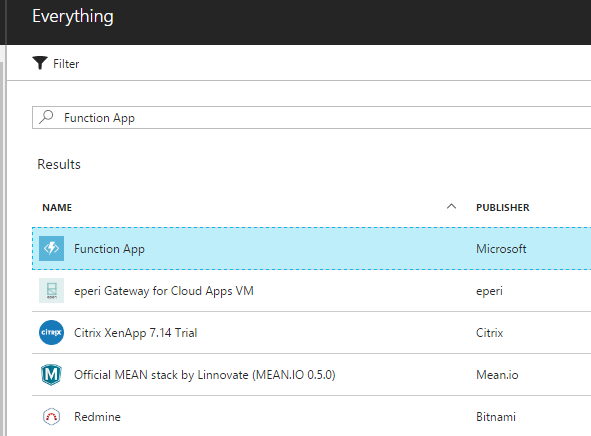The image size is (591, 436).
Task: Sort results by NAME column header
Action: point(57,208)
